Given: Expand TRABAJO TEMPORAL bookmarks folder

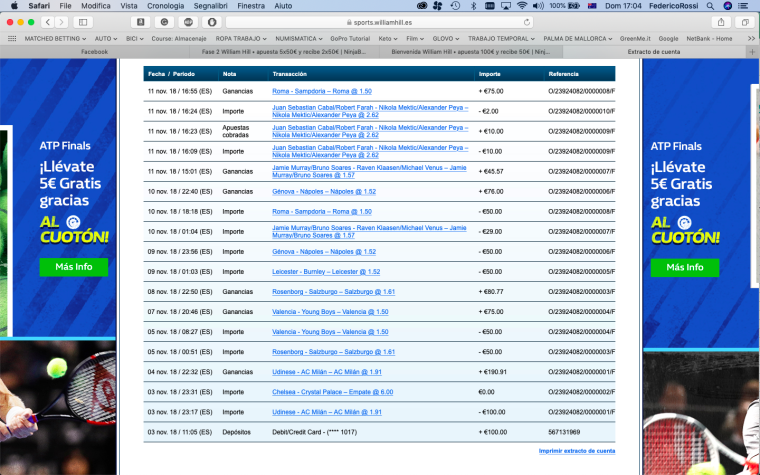Looking at the screenshot, I should point(501,38).
